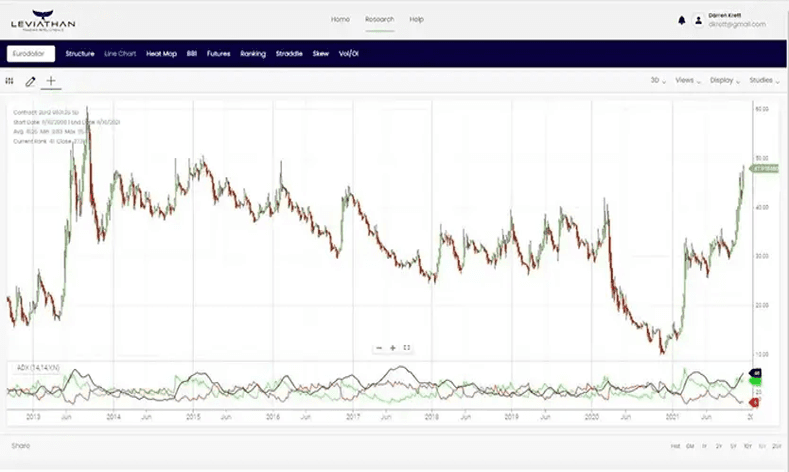Zoom in with the chart plus icon
Image resolution: width=789 pixels, height=472 pixels.
[x=393, y=348]
